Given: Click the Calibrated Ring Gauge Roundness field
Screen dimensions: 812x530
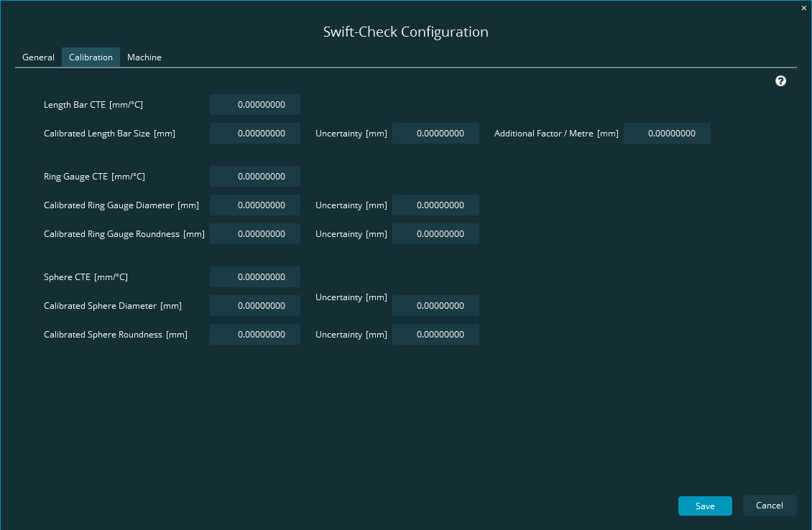Looking at the screenshot, I should pyautogui.click(x=254, y=233).
